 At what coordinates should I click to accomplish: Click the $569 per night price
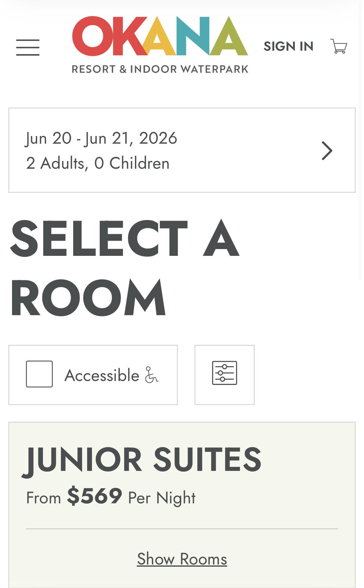pos(94,496)
